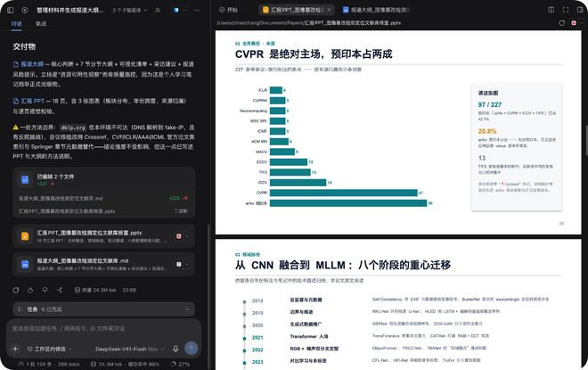588x370 pixels.
Task: Toggle the left sidebar panel icon
Action: pyautogui.click(x=11, y=10)
